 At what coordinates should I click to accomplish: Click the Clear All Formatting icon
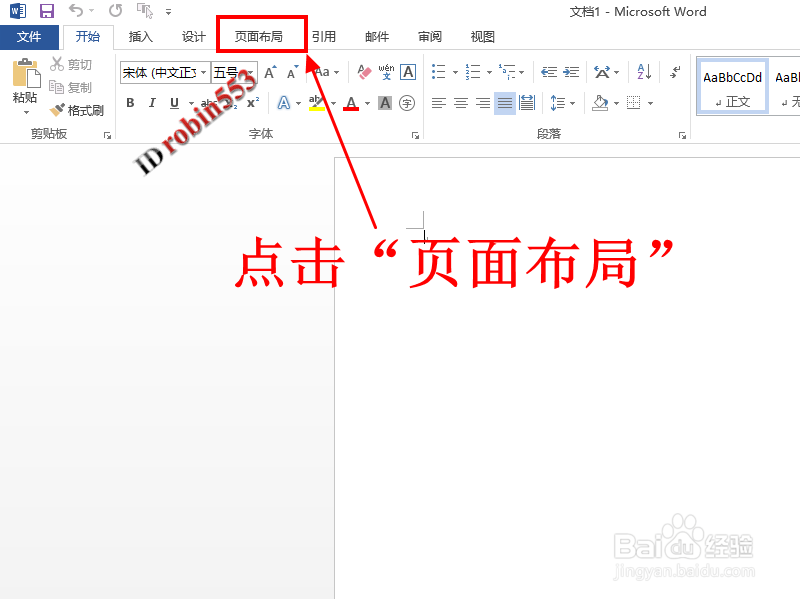click(x=362, y=71)
